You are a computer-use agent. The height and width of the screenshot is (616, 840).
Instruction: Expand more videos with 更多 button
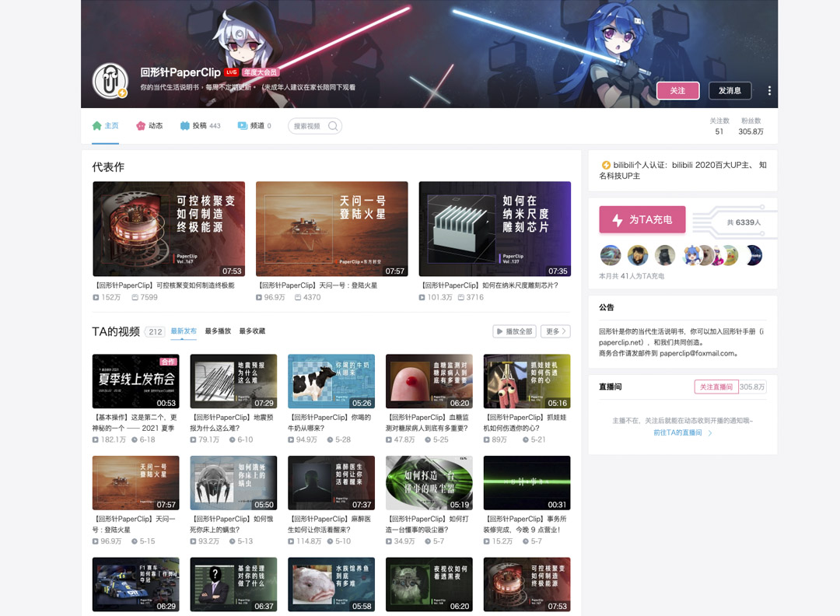pyautogui.click(x=555, y=331)
